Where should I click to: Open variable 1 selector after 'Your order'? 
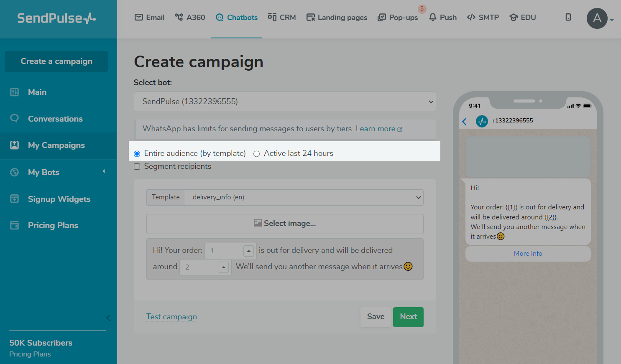click(248, 251)
